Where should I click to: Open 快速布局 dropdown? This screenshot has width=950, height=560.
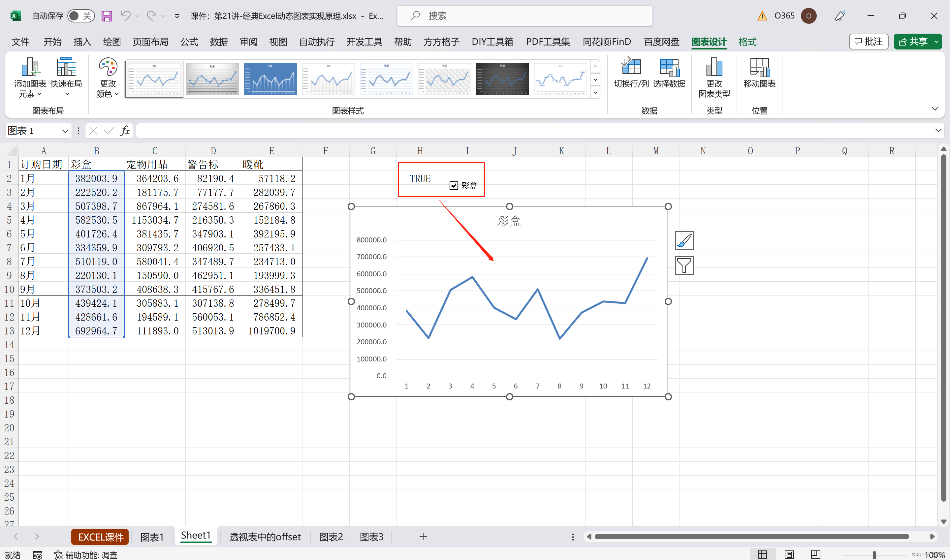tap(66, 78)
